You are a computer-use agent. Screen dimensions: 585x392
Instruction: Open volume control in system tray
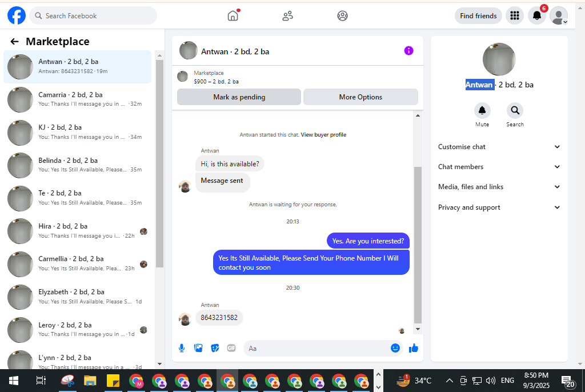tap(491, 381)
